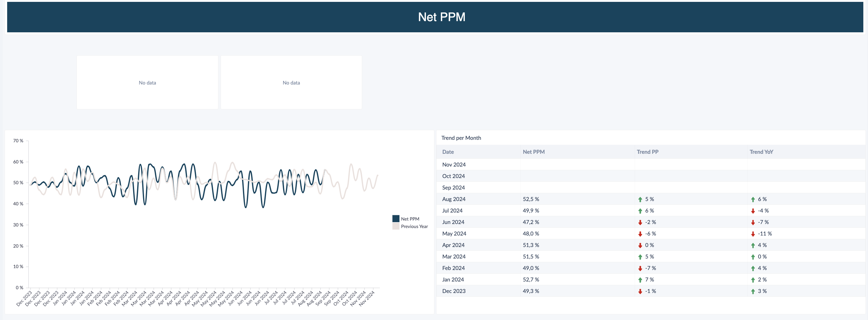Sort by the Trend PP column header

click(647, 152)
